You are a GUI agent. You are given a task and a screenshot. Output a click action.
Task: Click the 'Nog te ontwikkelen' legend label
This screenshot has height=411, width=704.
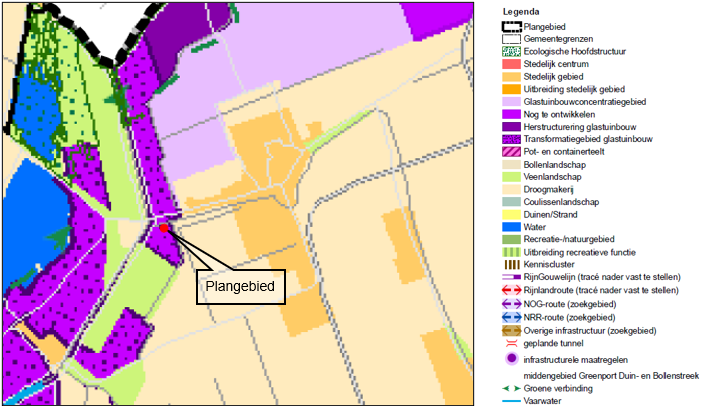click(559, 115)
